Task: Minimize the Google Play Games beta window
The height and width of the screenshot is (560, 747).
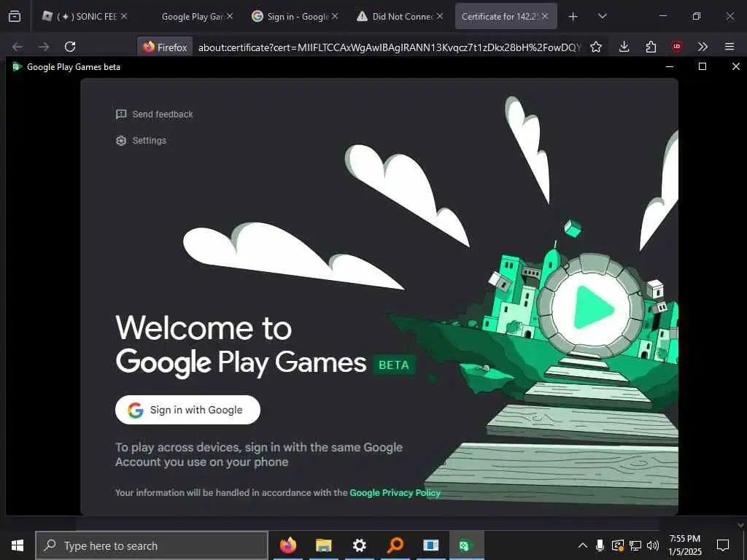Action: tap(670, 66)
